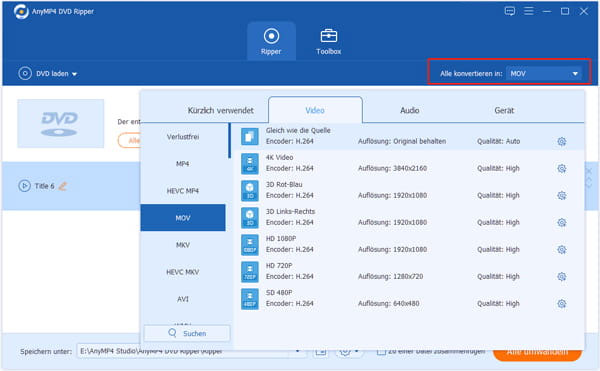The width and height of the screenshot is (600, 371).
Task: Open settings gear for 3D Rot-Blau preset
Action: (x=561, y=195)
